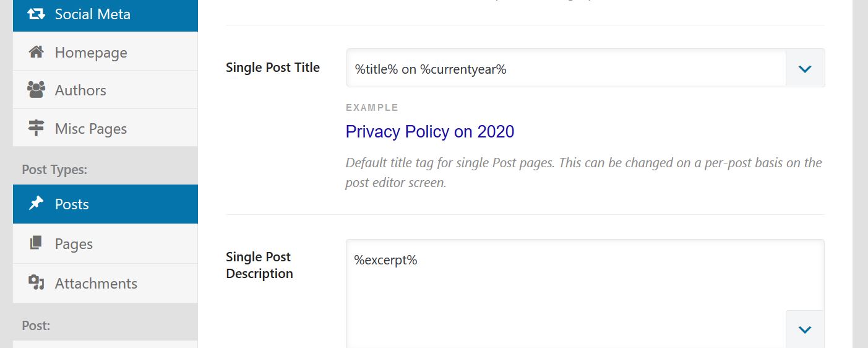Select Misc Pages in the sidebar
This screenshot has height=348, width=868.
(105, 128)
